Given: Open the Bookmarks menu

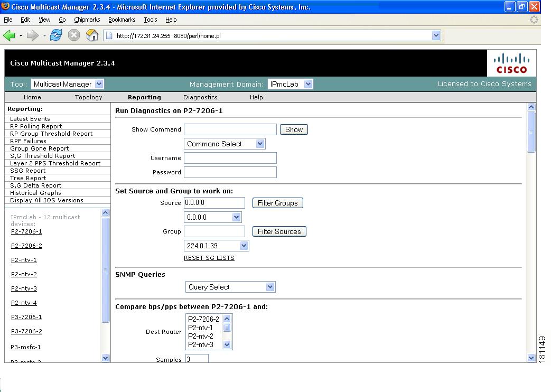Looking at the screenshot, I should [122, 20].
